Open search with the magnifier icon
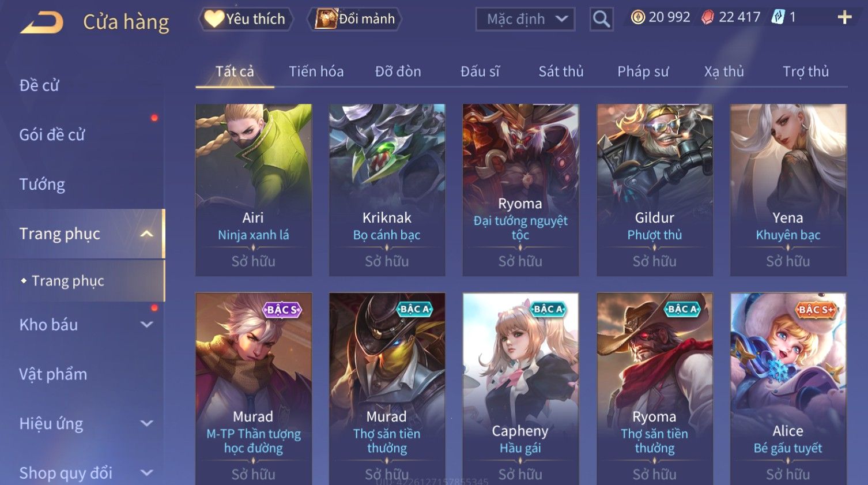 (601, 20)
